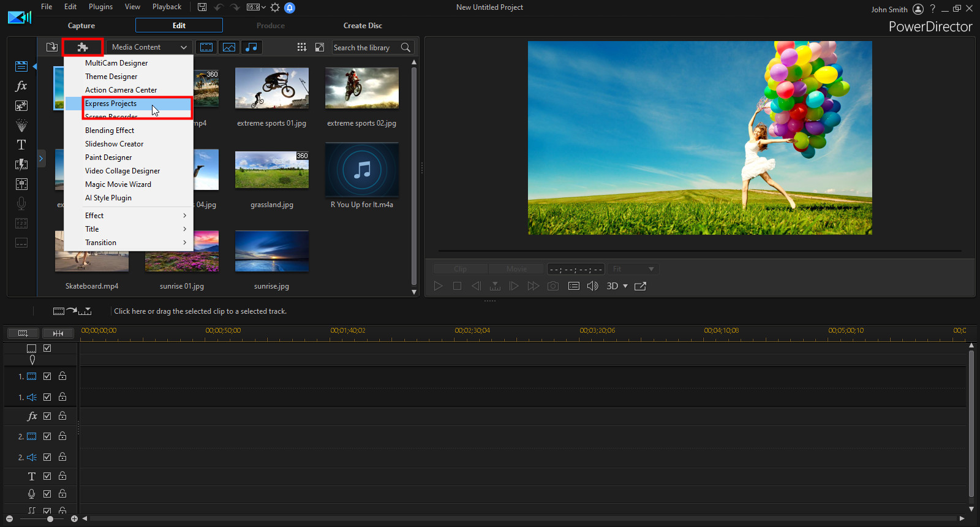Select the grassland.jpg thumbnail
Viewport: 980px width, 527px height.
tap(272, 170)
